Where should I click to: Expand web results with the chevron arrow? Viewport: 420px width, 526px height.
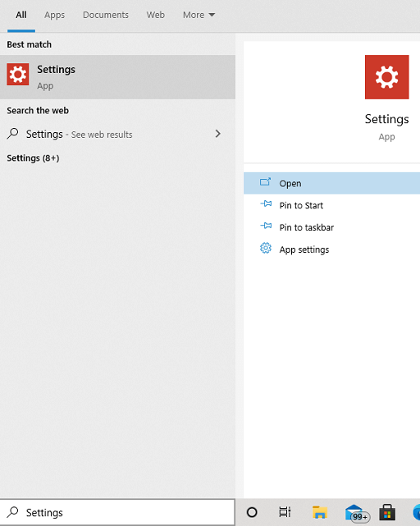[x=217, y=134]
